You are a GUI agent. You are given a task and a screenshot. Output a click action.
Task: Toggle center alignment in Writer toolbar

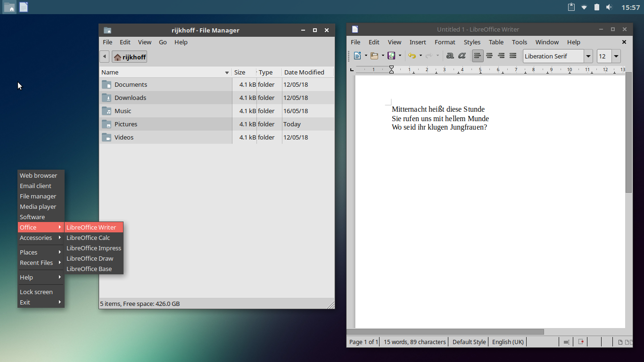[489, 56]
